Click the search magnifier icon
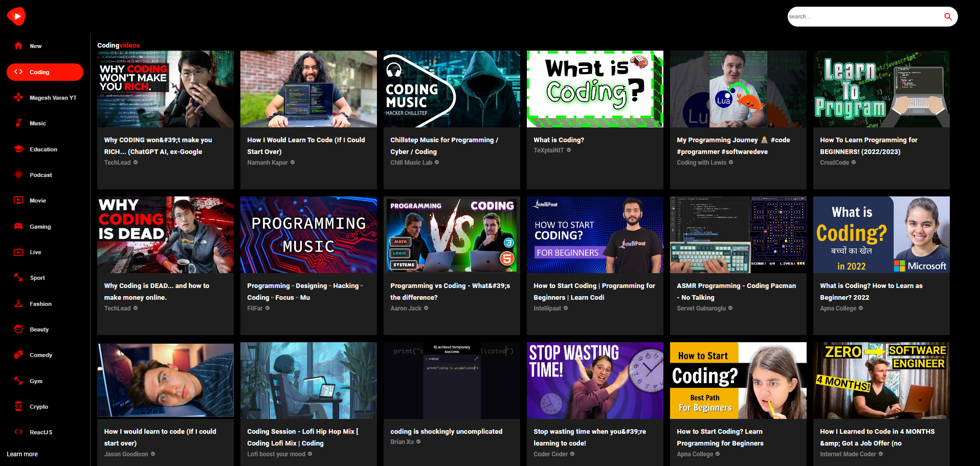This screenshot has width=980, height=466. [x=947, y=16]
